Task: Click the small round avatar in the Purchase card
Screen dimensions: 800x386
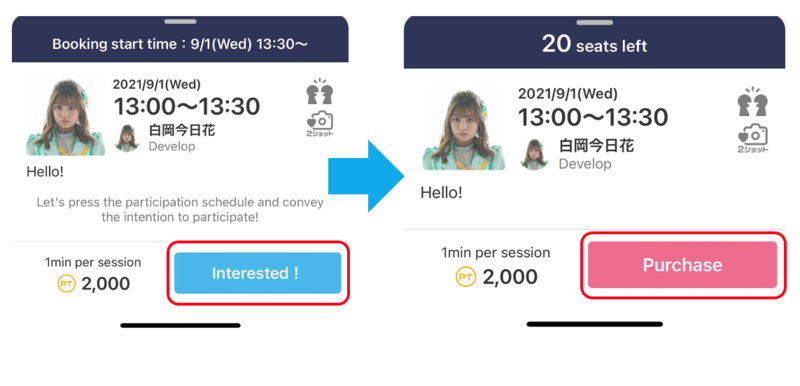Action: [534, 155]
